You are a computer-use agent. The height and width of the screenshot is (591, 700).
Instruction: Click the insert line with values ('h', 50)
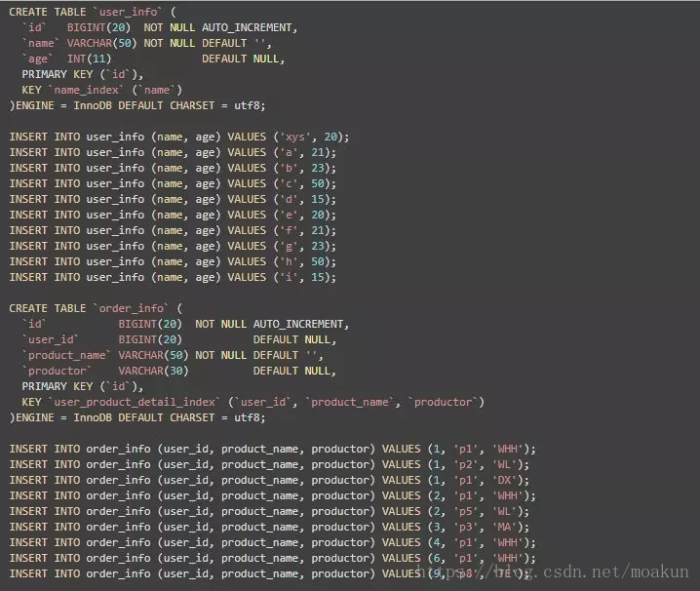pos(173,261)
